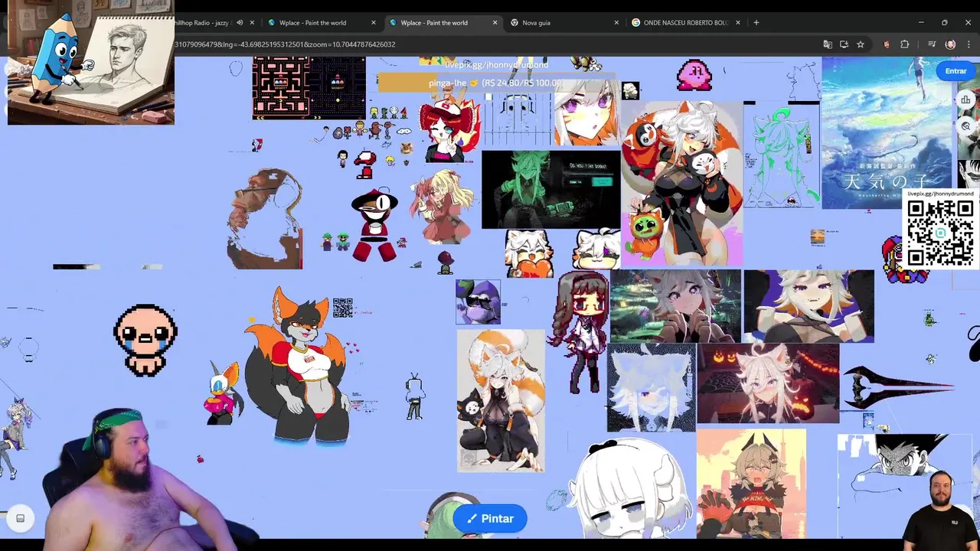Viewport: 980px width, 551px height.
Task: Click the install app icon in address bar
Action: [844, 44]
